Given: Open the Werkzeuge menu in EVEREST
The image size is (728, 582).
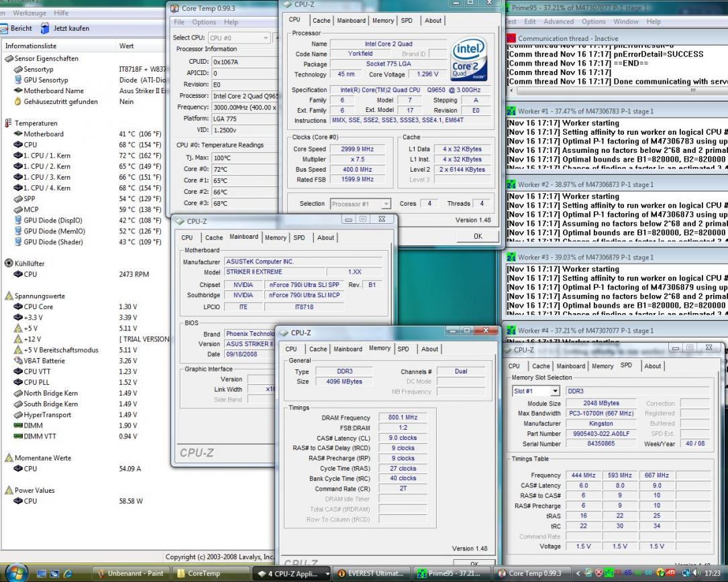Looking at the screenshot, I should tap(31, 13).
